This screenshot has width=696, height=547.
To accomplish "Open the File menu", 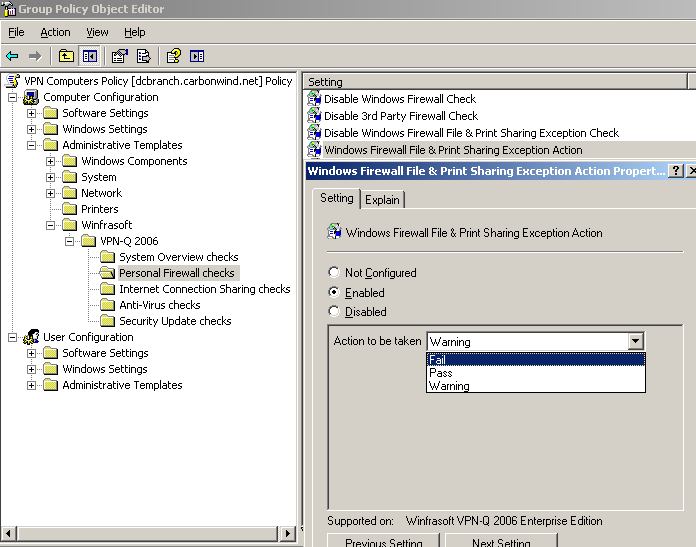I will coord(16,32).
